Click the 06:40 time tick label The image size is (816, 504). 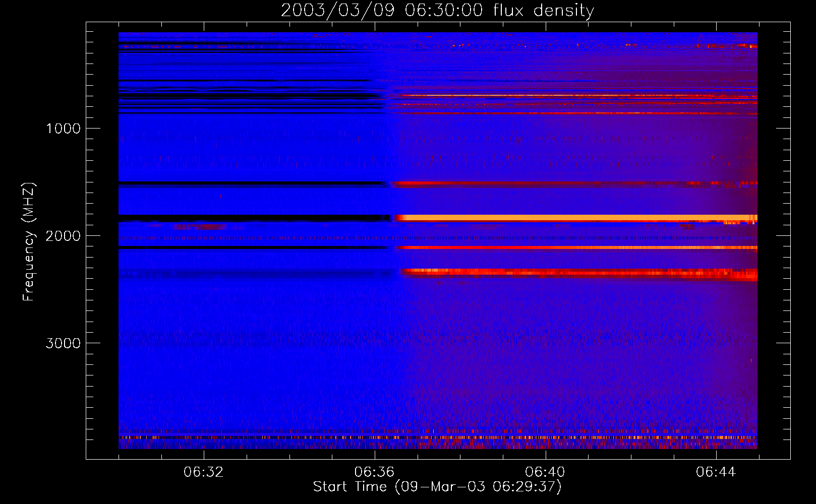coord(545,472)
